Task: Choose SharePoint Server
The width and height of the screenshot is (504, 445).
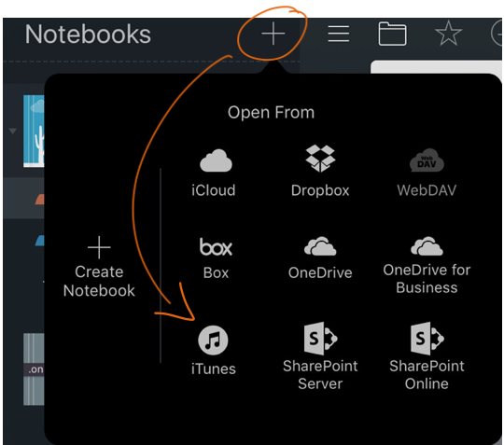Action: click(320, 356)
